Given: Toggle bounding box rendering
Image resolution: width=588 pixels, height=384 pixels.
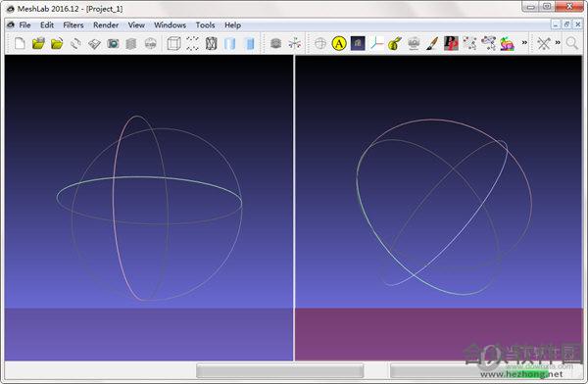Looking at the screenshot, I should pos(173,43).
